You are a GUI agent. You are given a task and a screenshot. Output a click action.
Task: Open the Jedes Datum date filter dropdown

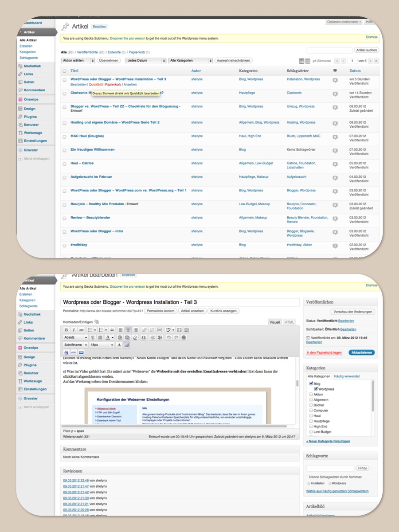146,61
